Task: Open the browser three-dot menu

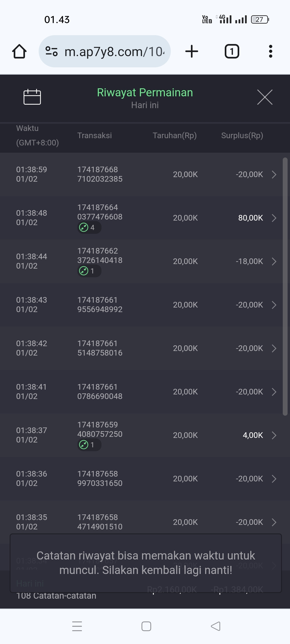Action: pyautogui.click(x=270, y=51)
